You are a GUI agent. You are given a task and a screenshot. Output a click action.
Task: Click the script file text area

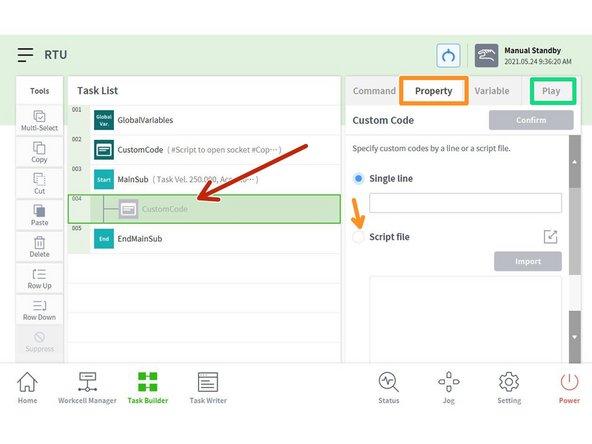point(465,319)
